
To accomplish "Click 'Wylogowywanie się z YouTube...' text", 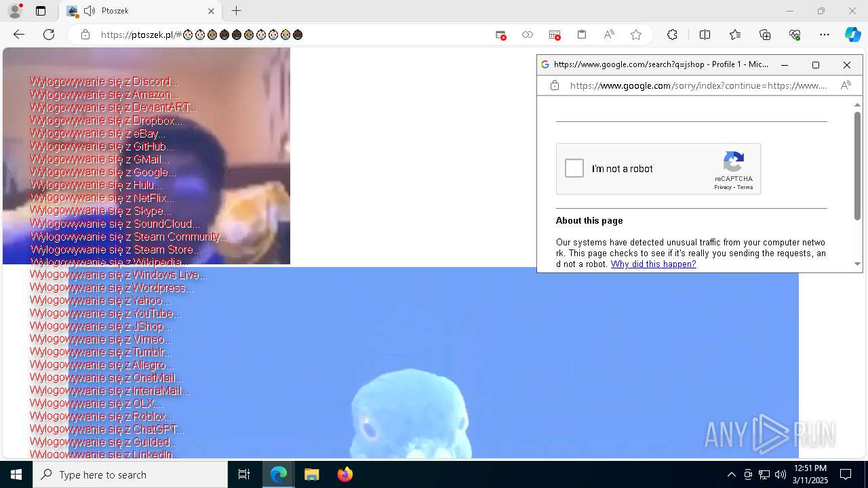I will pyautogui.click(x=105, y=313).
